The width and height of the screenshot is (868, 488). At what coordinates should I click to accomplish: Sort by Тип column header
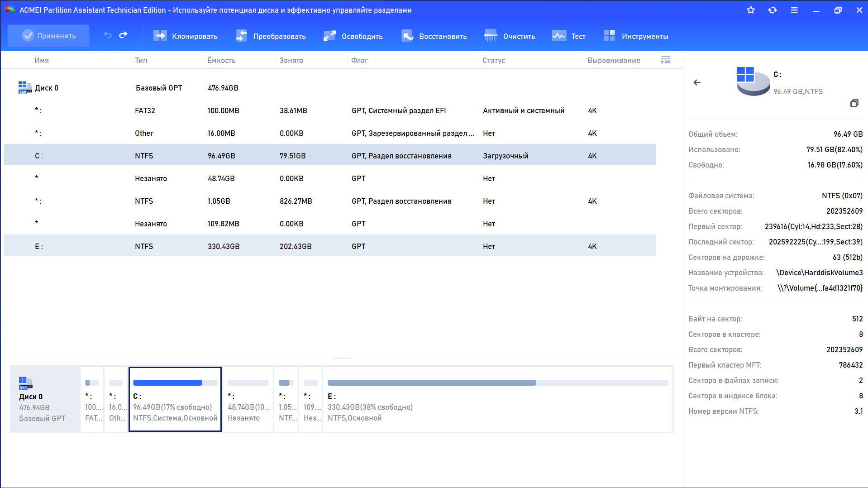click(x=141, y=60)
